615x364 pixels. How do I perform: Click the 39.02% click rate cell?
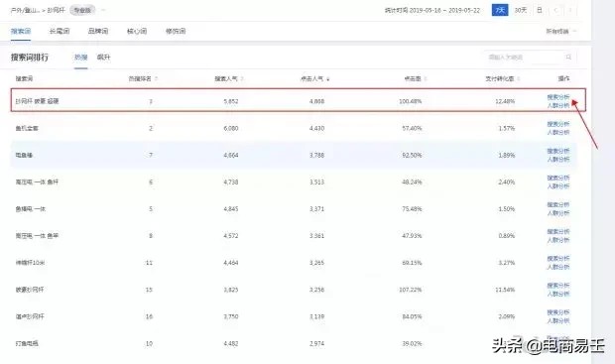pyautogui.click(x=412, y=343)
